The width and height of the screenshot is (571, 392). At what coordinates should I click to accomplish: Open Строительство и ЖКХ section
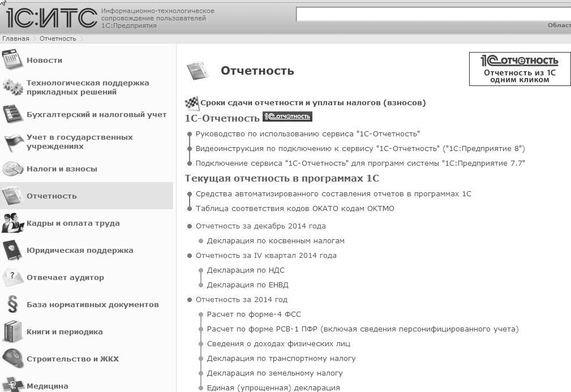72,359
